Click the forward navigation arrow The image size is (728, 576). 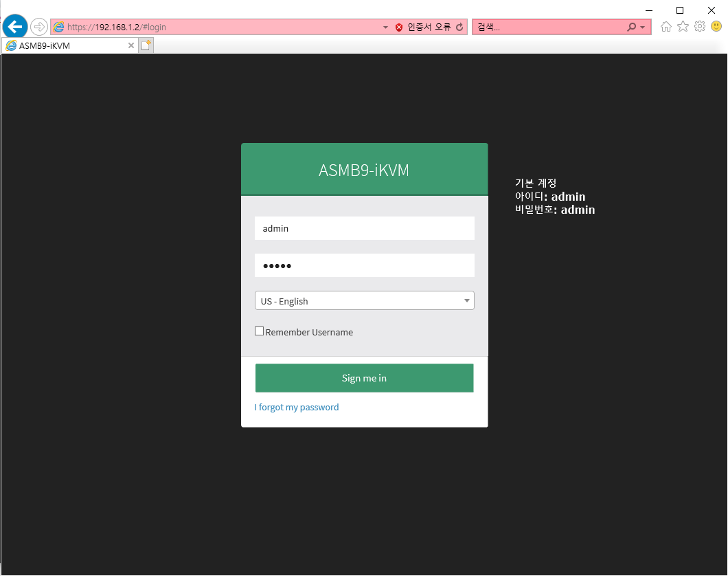(39, 27)
